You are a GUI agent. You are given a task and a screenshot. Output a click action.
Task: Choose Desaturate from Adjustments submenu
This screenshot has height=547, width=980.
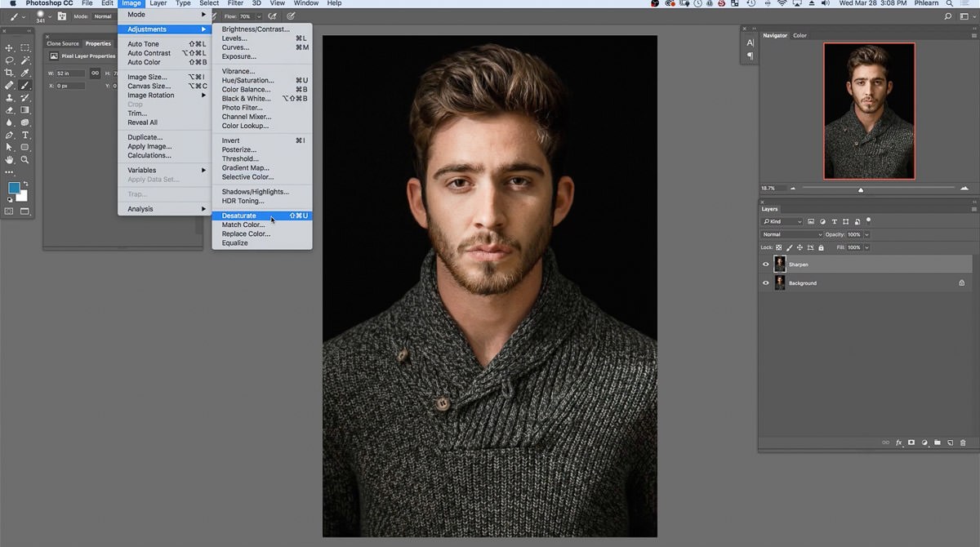pyautogui.click(x=261, y=216)
